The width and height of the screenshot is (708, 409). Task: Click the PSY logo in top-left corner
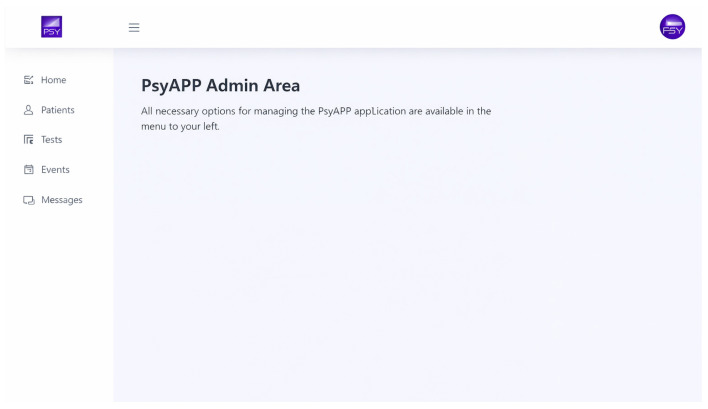pos(51,27)
